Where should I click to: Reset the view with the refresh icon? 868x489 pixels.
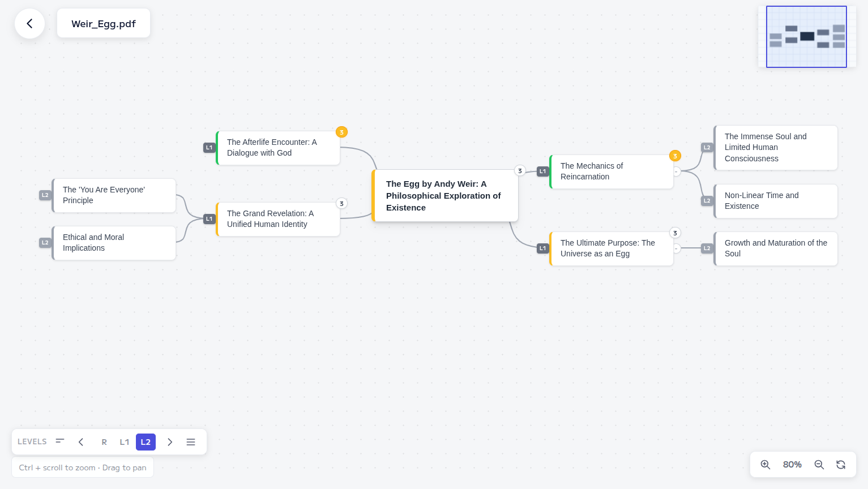(841, 464)
